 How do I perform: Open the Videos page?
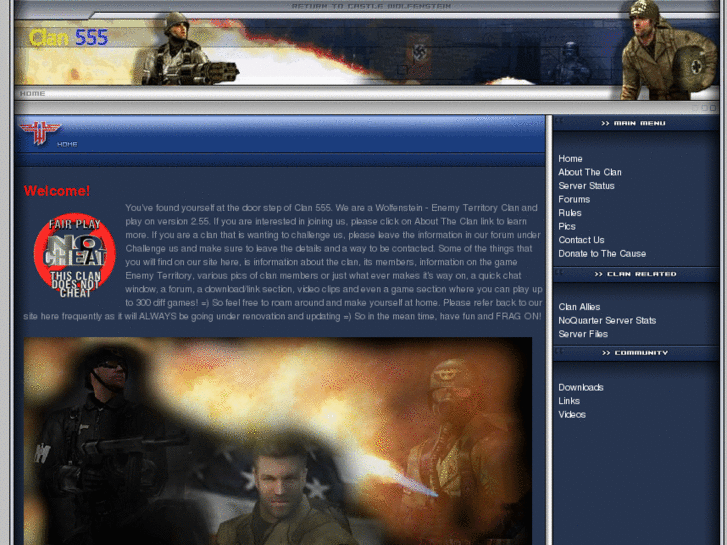click(x=572, y=415)
